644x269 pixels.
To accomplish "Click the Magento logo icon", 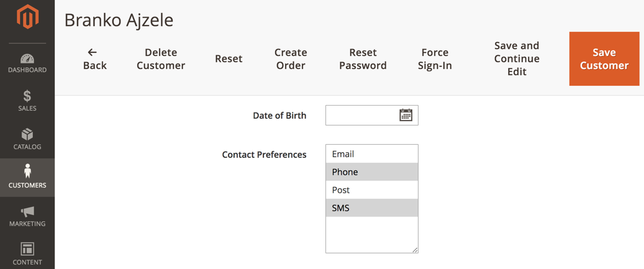I will click(27, 17).
